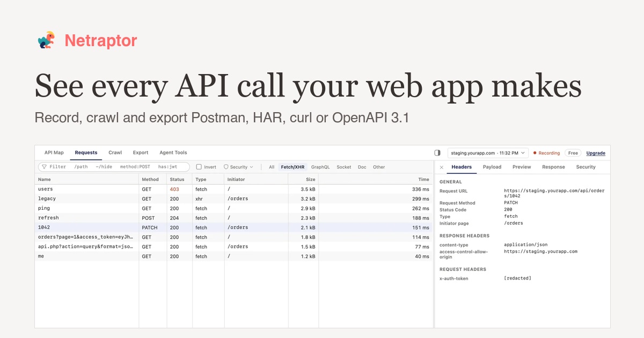Click the Security shield icon

[x=226, y=167]
